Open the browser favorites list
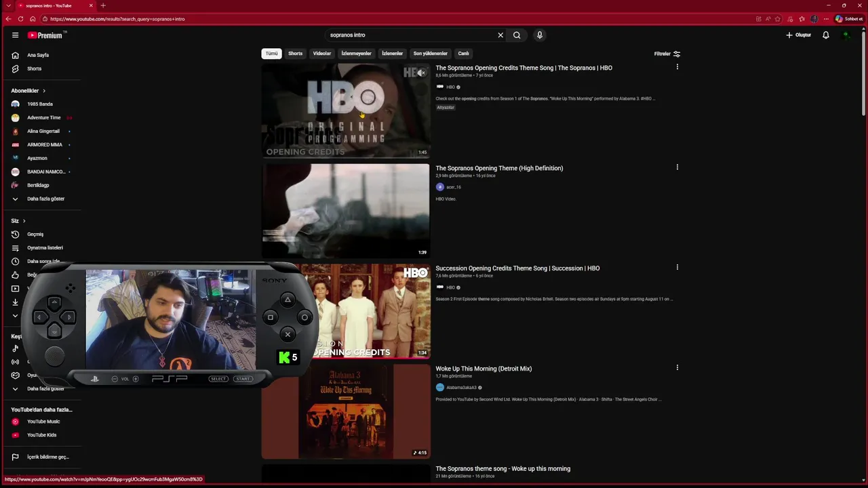This screenshot has height=488, width=868. [x=802, y=19]
